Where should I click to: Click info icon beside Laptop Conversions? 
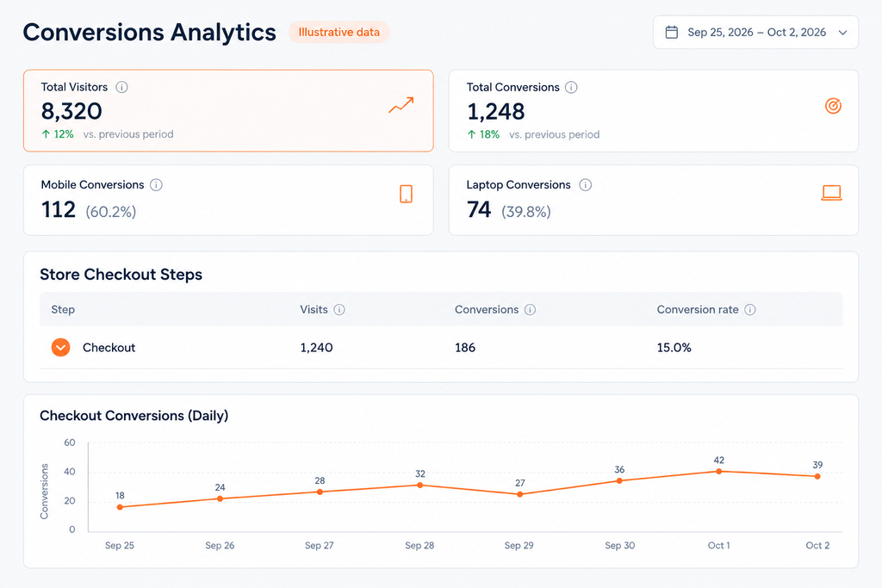click(586, 185)
